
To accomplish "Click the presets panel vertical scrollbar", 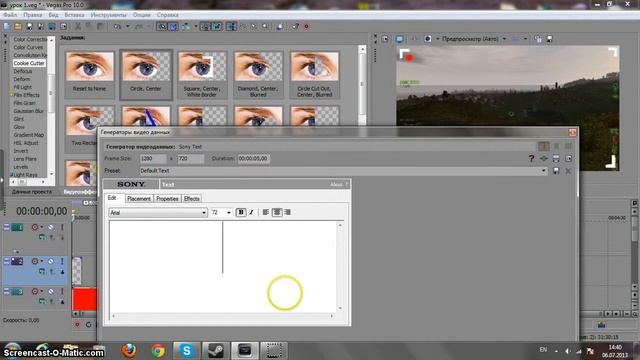I will 362,85.
